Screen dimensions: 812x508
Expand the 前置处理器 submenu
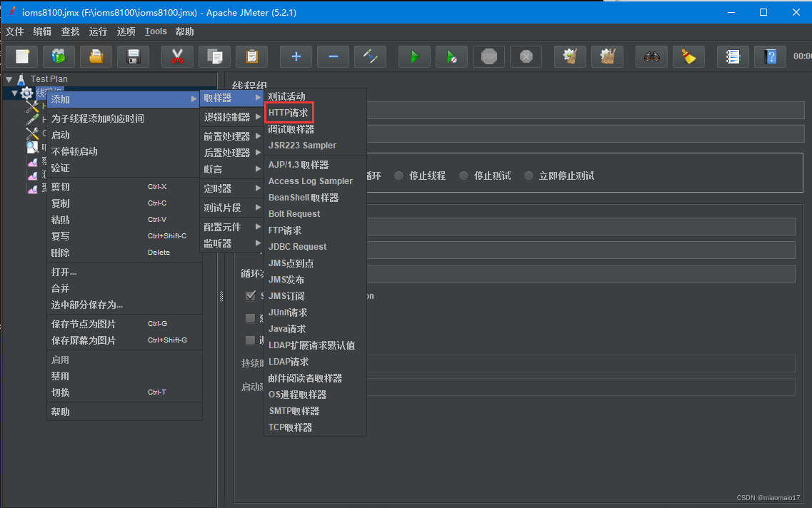232,136
